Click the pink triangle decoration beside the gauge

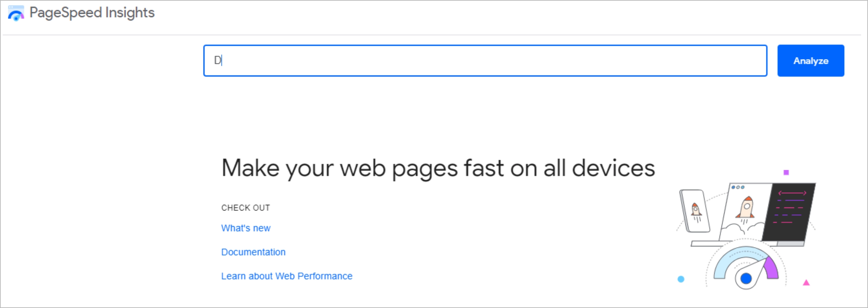[806, 283]
